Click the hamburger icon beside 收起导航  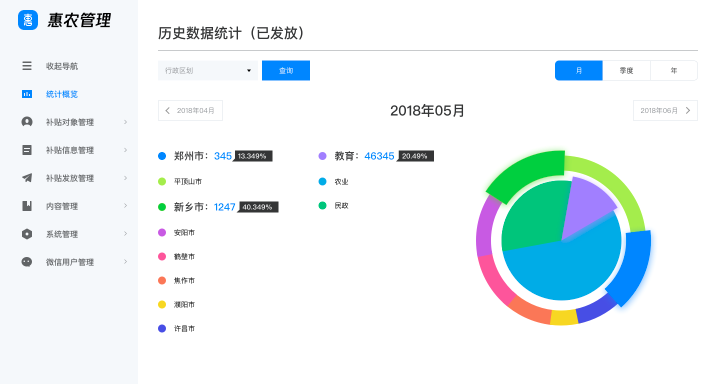27,66
